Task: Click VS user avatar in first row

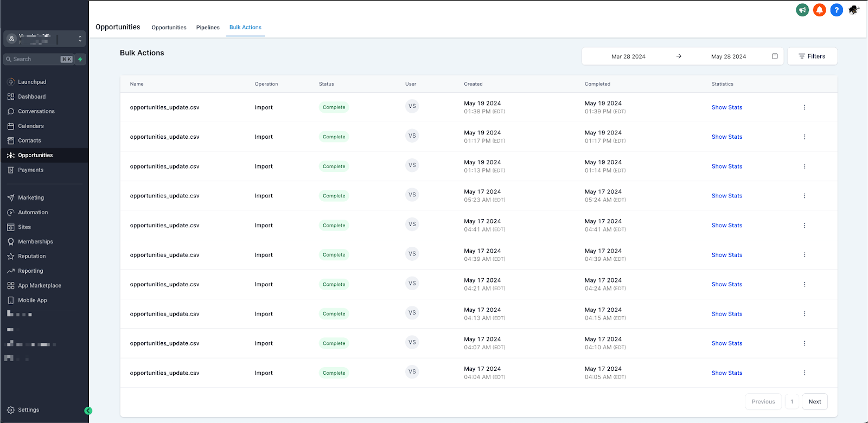Action: [x=412, y=106]
